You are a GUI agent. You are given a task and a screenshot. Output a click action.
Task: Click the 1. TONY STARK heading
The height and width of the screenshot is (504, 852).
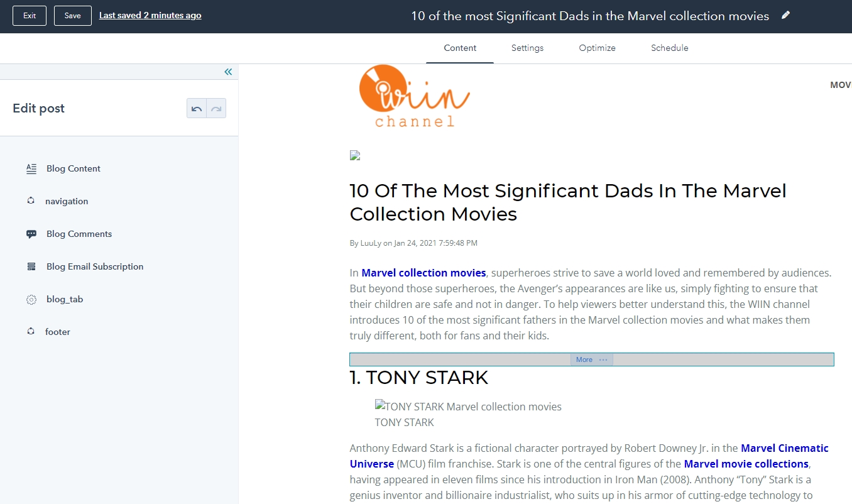click(x=419, y=378)
